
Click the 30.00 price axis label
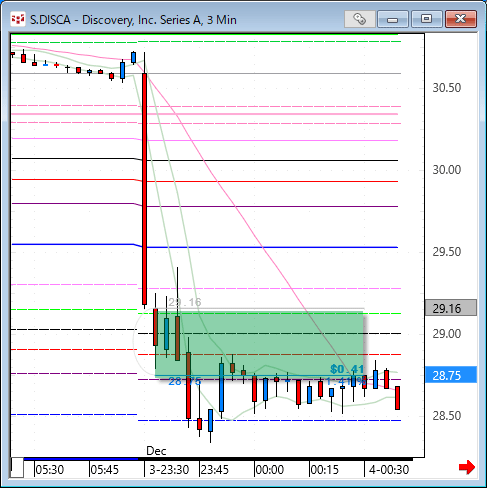click(x=447, y=170)
